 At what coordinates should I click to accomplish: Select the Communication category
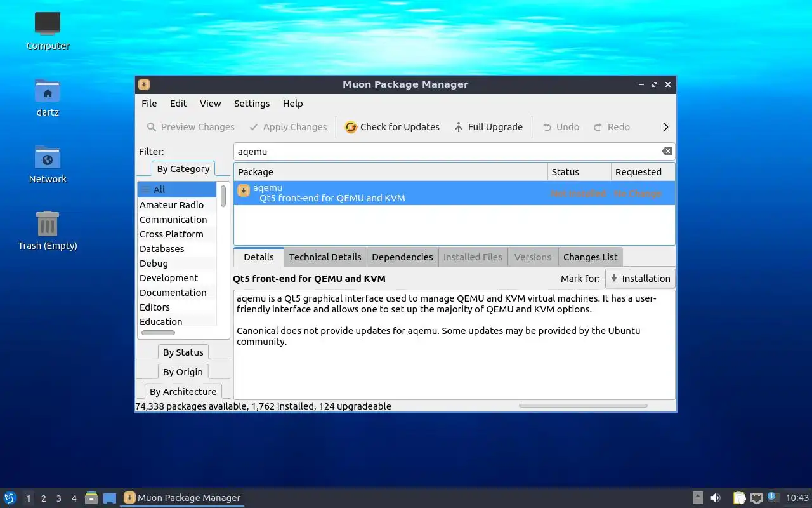(x=177, y=220)
